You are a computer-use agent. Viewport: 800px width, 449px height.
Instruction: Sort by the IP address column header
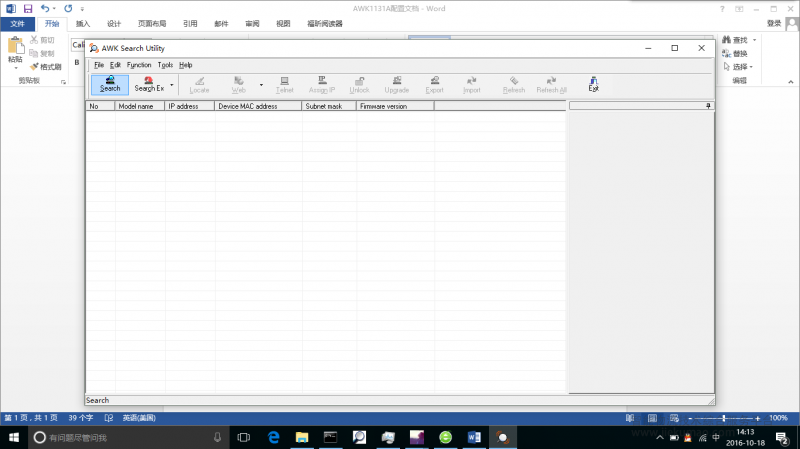(190, 106)
